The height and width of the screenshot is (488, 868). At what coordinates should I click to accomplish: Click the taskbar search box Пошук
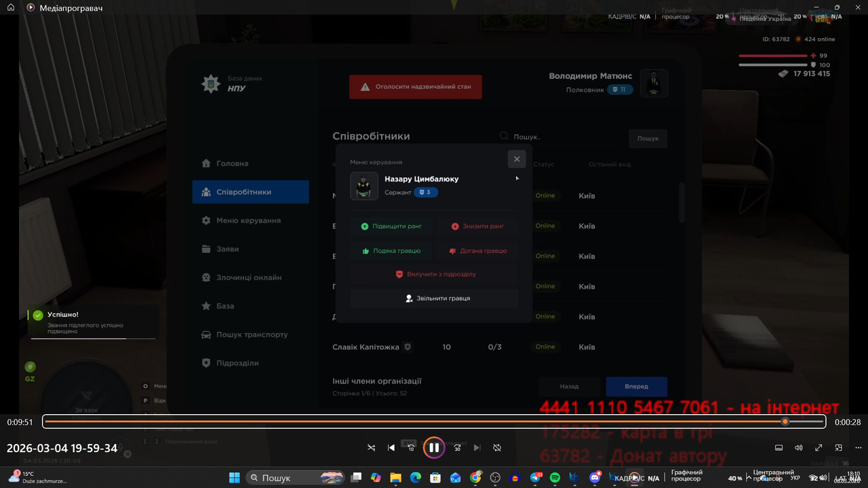pyautogui.click(x=296, y=478)
